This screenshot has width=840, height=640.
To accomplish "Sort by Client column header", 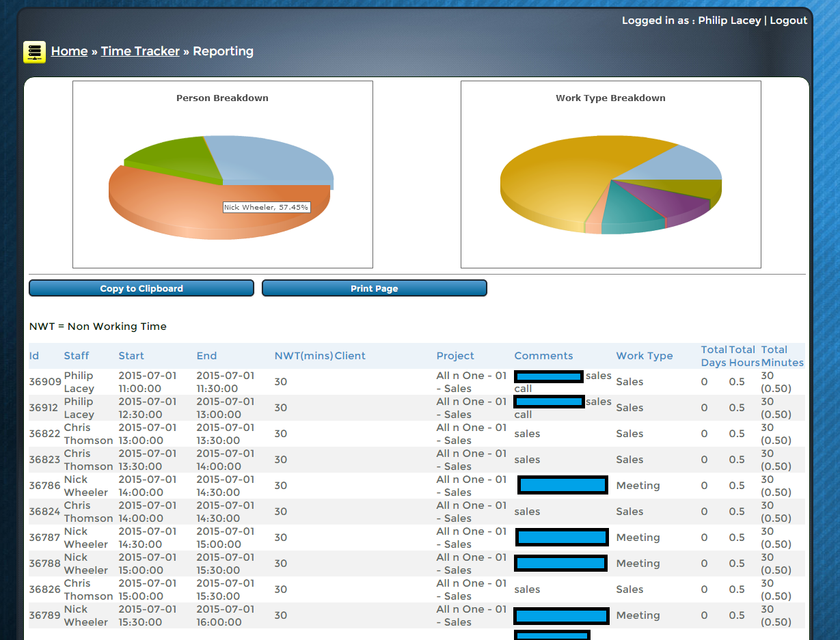I will pyautogui.click(x=350, y=356).
